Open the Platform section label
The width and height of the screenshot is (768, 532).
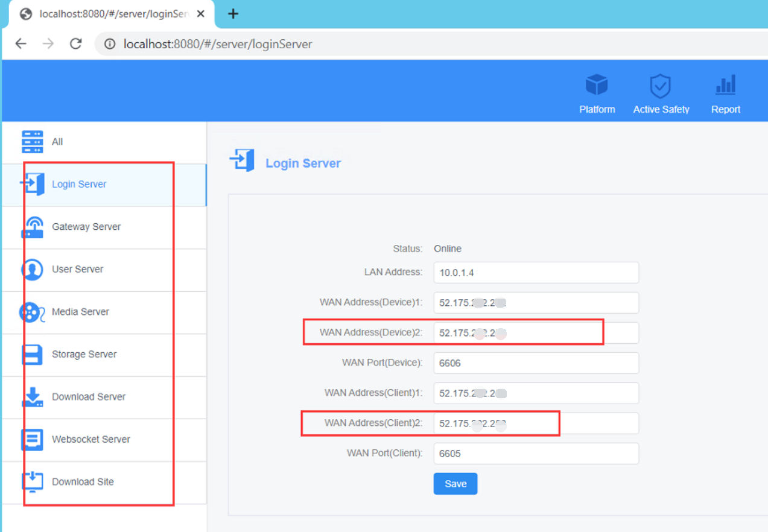(x=597, y=109)
